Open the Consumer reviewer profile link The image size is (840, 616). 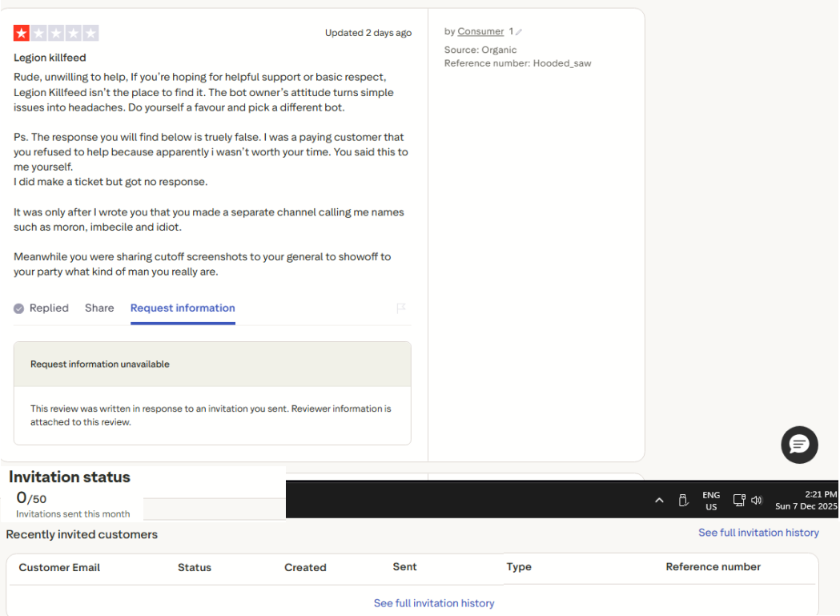(480, 31)
